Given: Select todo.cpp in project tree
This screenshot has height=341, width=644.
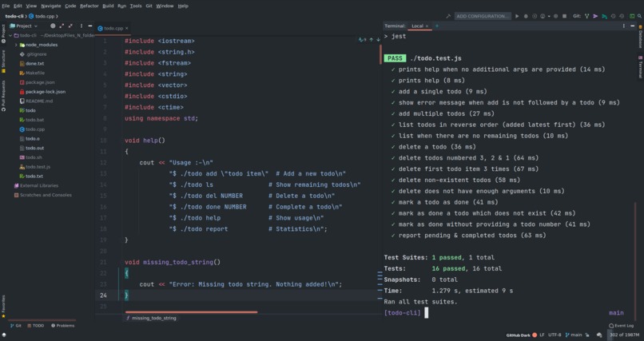Looking at the screenshot, I should 32,129.
